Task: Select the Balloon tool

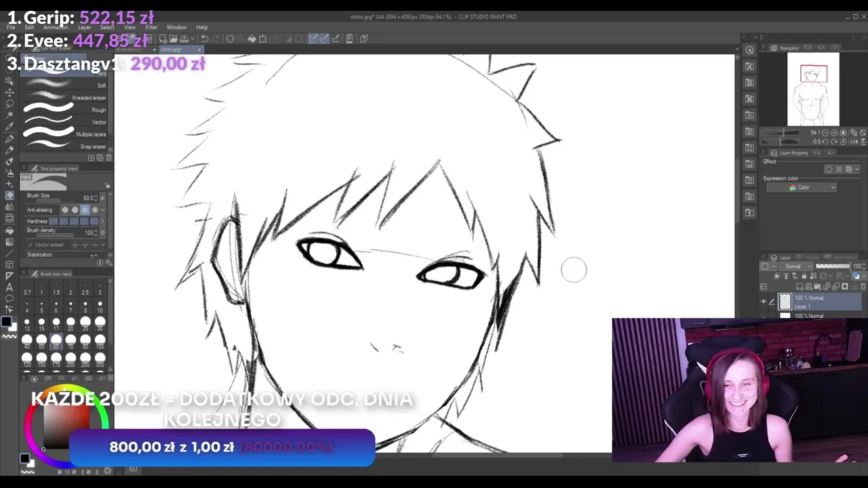Action: click(9, 298)
